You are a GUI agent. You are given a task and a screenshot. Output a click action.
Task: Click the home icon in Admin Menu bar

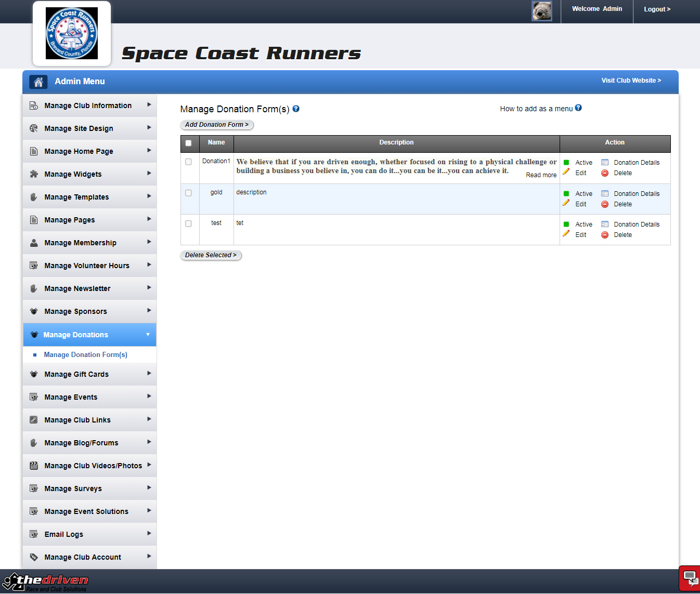point(38,82)
